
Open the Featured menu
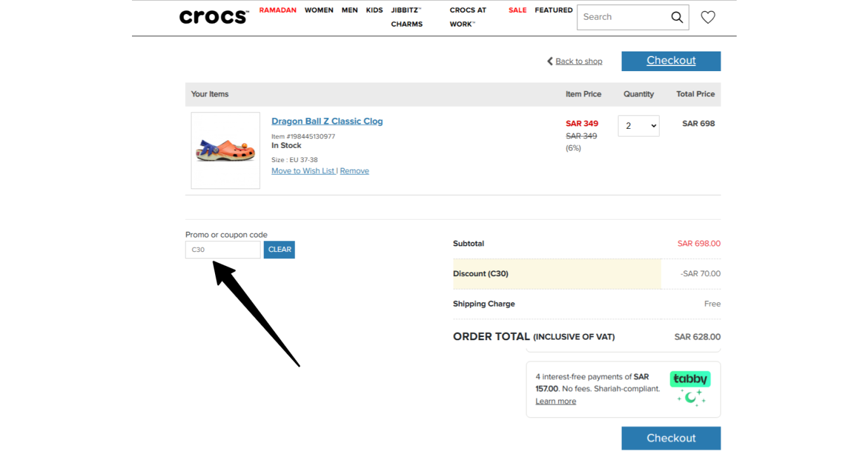tap(554, 10)
